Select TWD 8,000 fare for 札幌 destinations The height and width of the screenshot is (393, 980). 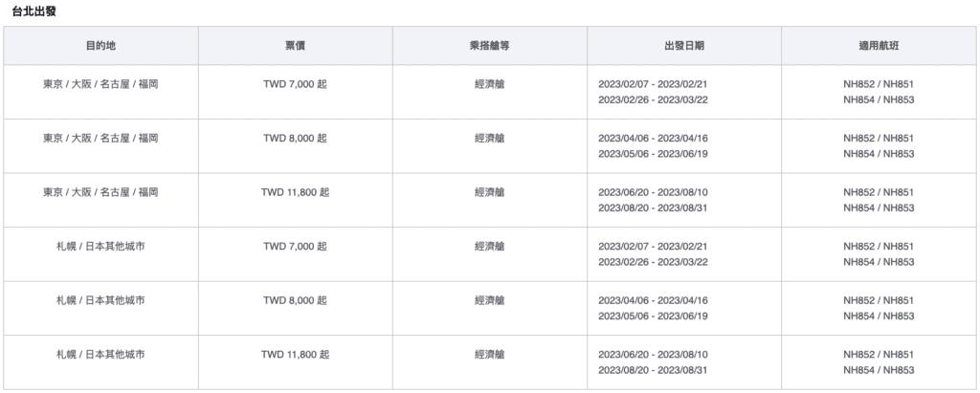295,300
